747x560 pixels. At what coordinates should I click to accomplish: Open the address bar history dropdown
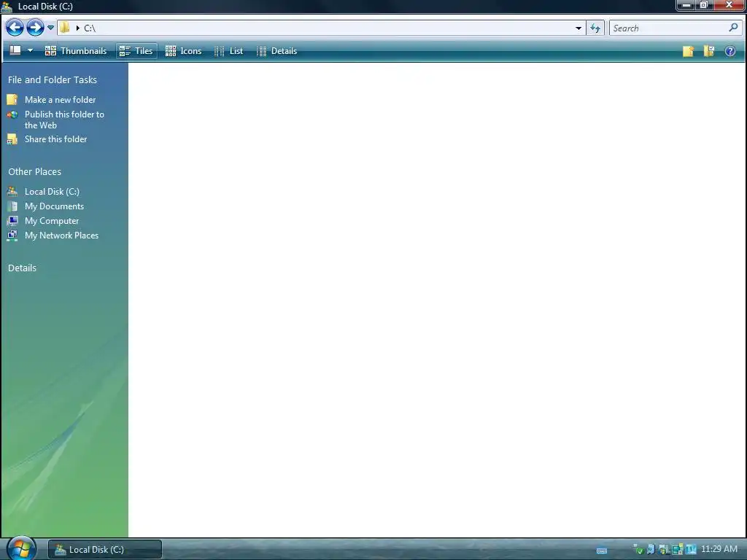pos(578,28)
